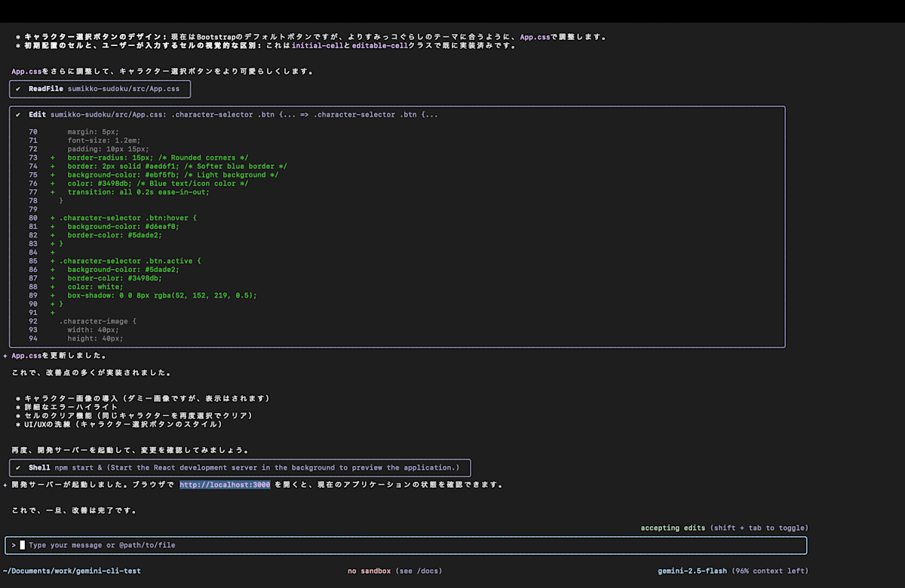Click line 88 'color: white;'
The width and height of the screenshot is (905, 588).
pyautogui.click(x=94, y=286)
